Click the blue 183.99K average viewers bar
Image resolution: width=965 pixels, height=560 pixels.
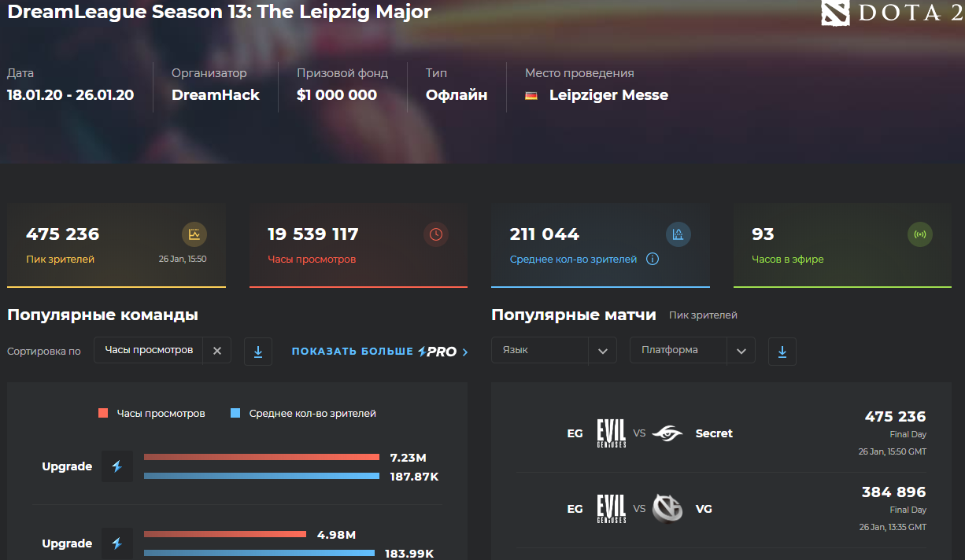259,553
